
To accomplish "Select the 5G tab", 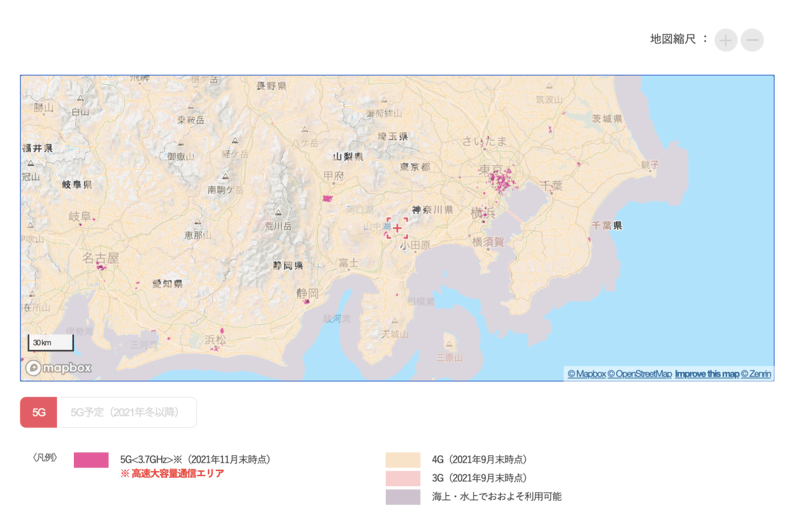I will pyautogui.click(x=39, y=412).
